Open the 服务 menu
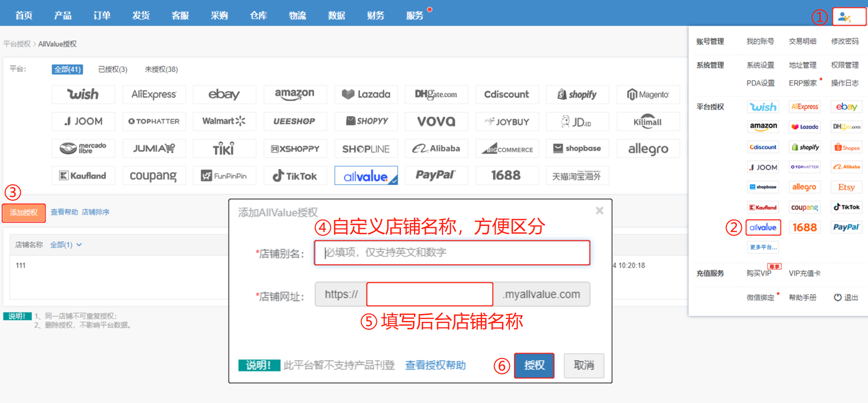The width and height of the screenshot is (868, 403). coord(414,15)
